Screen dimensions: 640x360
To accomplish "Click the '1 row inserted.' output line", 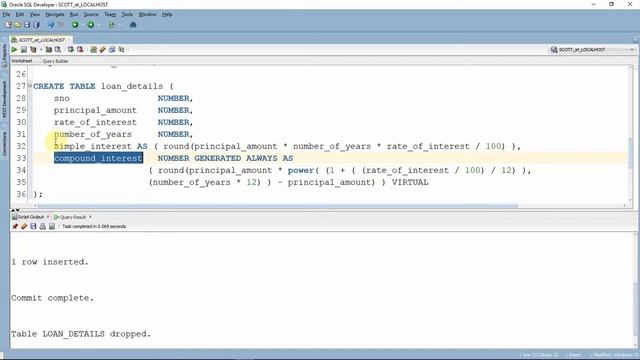I will coord(50,262).
